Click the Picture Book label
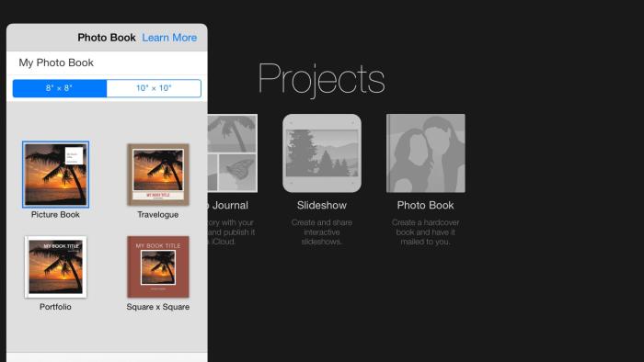This screenshot has width=644, height=362. [55, 215]
